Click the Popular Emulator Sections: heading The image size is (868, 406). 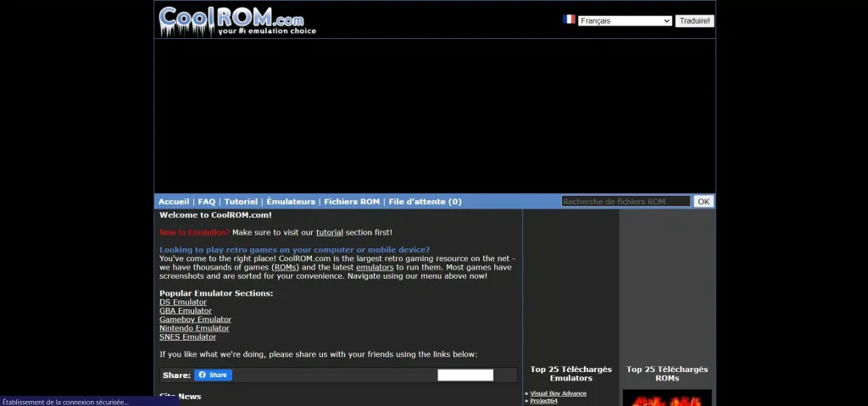click(216, 293)
